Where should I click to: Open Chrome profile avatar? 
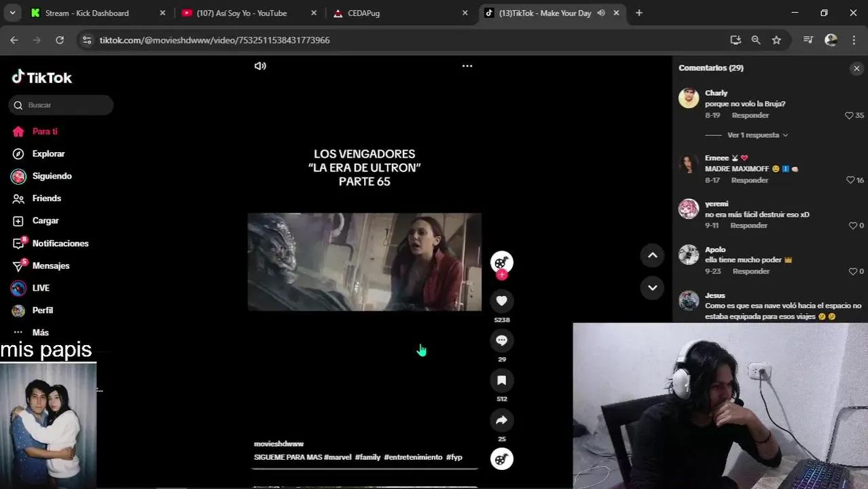click(831, 40)
